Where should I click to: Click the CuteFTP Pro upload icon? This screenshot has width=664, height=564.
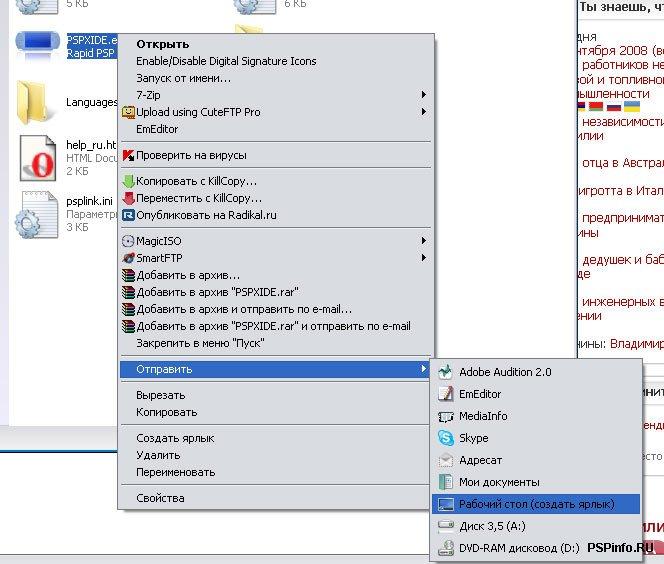pyautogui.click(x=128, y=112)
